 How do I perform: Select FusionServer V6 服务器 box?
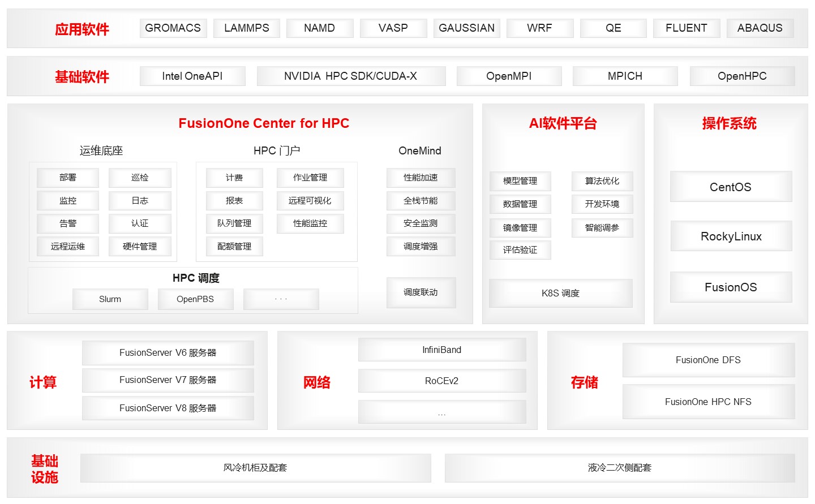pos(168,353)
